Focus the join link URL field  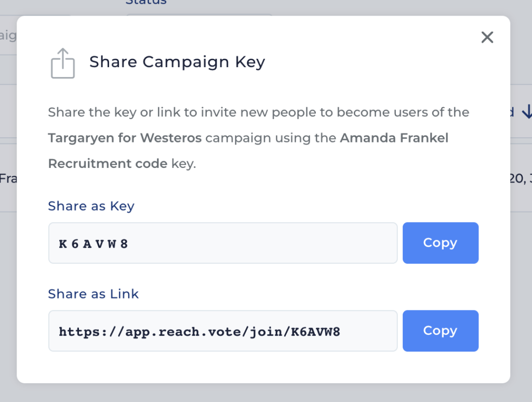click(x=223, y=331)
